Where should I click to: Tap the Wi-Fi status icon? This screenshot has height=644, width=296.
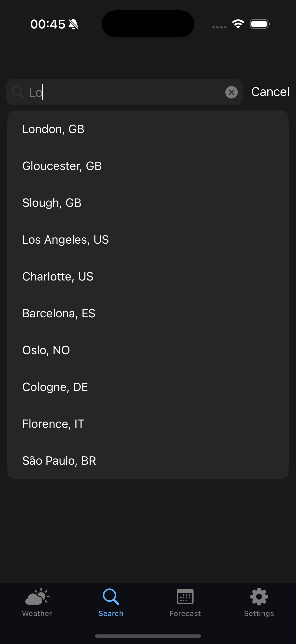click(238, 24)
